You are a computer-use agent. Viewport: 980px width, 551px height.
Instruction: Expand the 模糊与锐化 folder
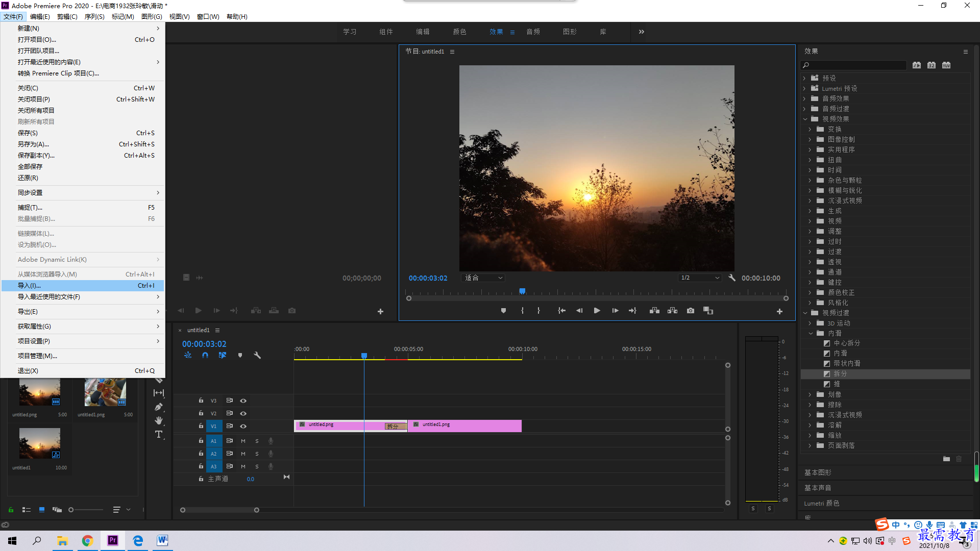click(810, 190)
